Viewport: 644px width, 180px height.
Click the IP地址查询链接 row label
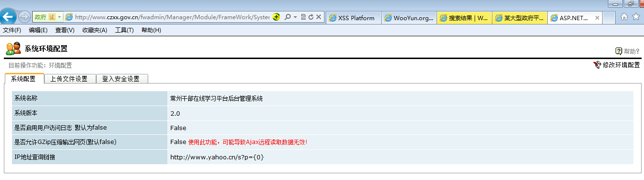[35, 156]
